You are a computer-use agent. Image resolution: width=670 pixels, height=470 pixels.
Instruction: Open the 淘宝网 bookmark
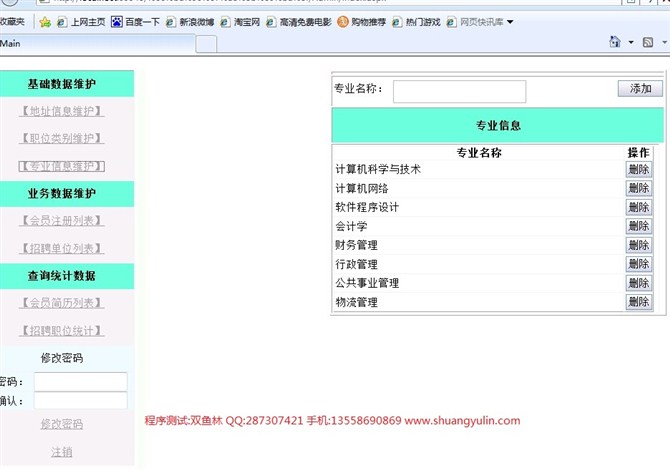[x=243, y=21]
